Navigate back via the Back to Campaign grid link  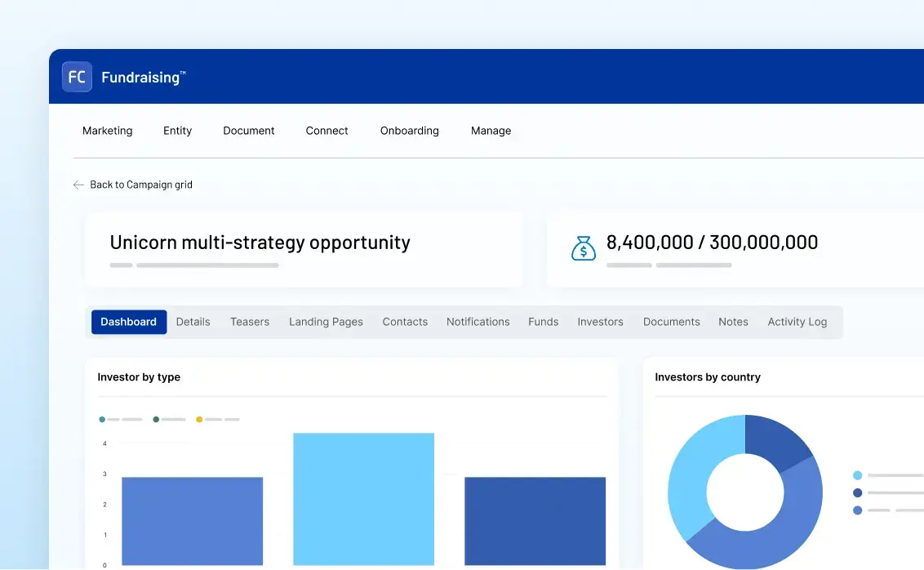click(141, 185)
